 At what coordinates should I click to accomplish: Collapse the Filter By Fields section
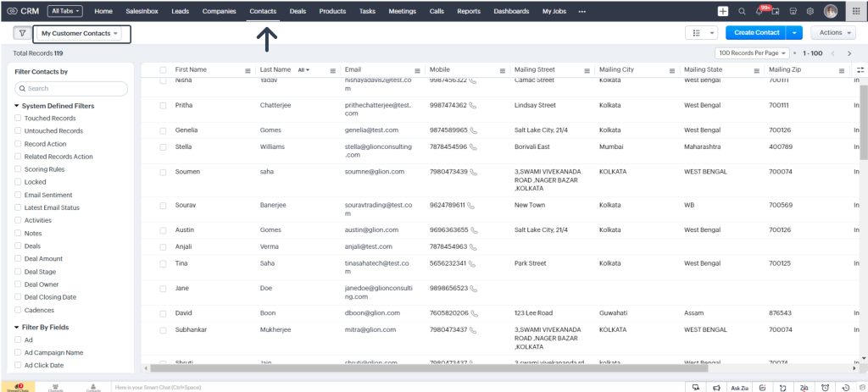[17, 328]
